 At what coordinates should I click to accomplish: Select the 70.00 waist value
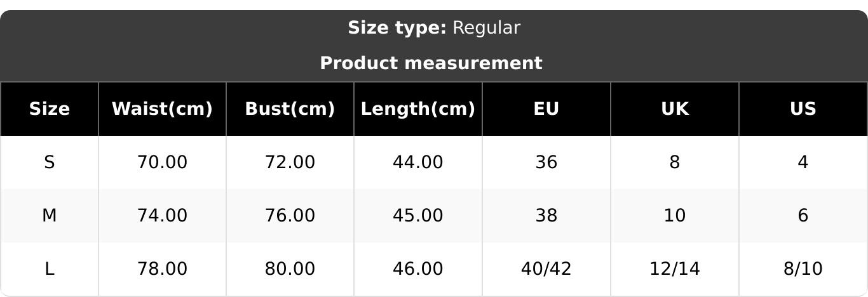162,162
